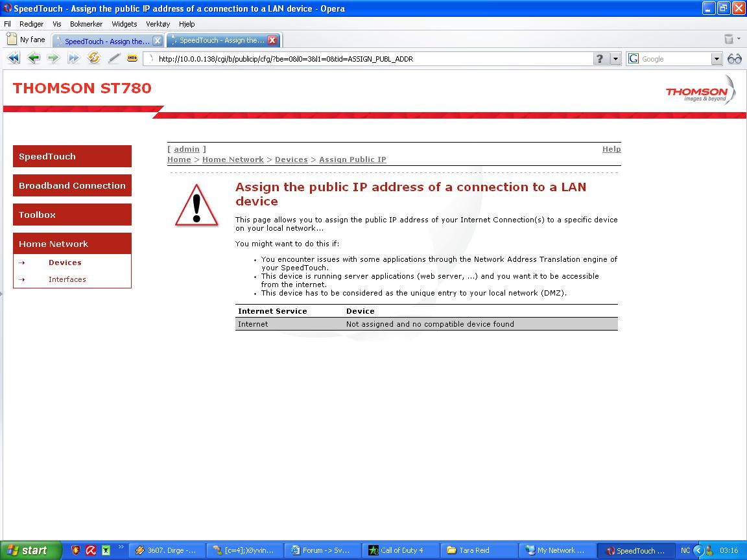Go to Home breadcrumb link

coord(179,159)
